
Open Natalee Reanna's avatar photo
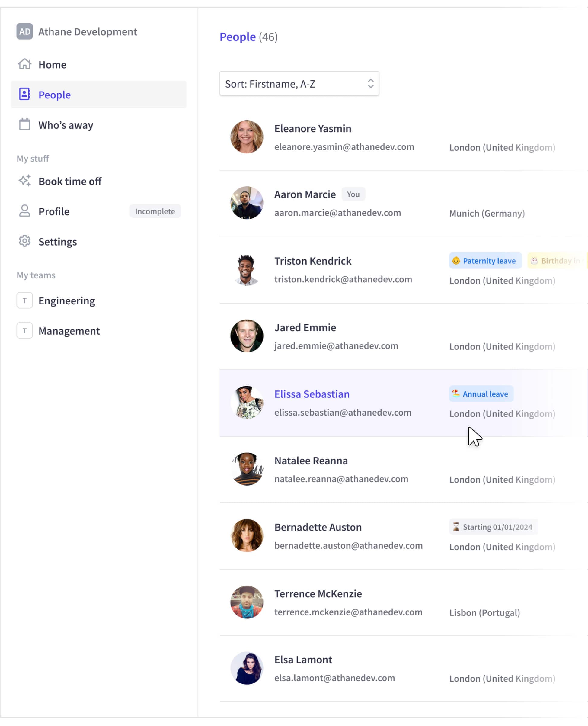click(247, 469)
